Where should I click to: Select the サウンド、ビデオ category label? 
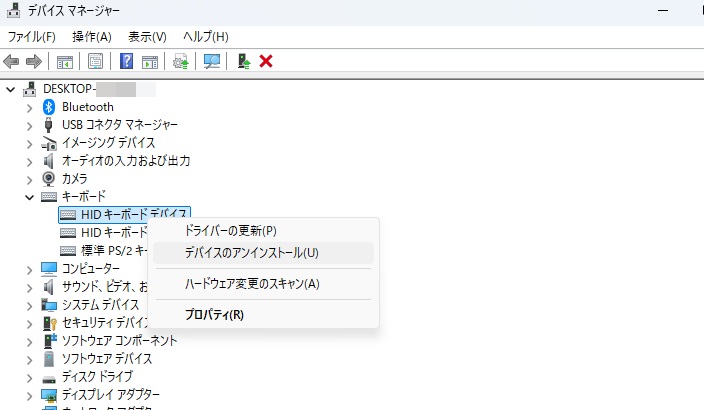105,287
